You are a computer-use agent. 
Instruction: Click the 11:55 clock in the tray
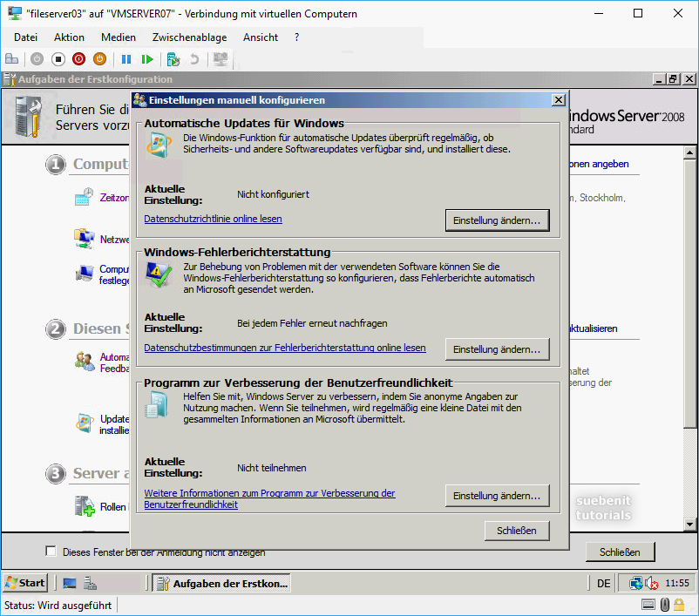676,583
